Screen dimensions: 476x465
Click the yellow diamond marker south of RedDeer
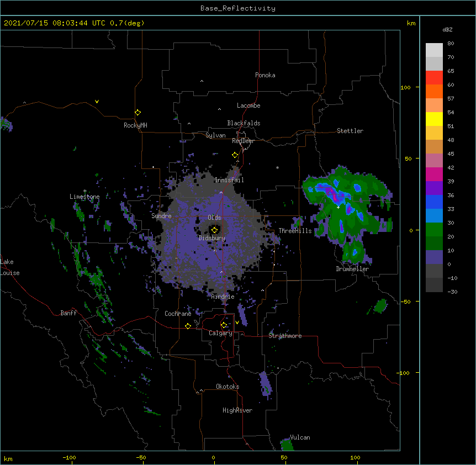pyautogui.click(x=235, y=155)
